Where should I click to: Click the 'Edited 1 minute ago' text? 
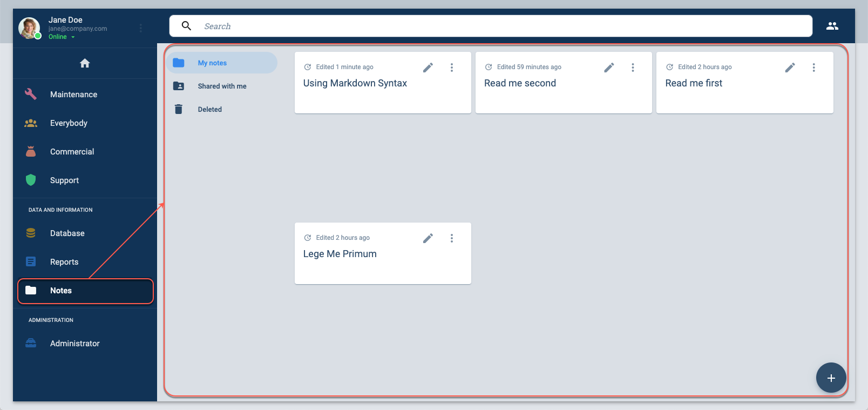(344, 67)
